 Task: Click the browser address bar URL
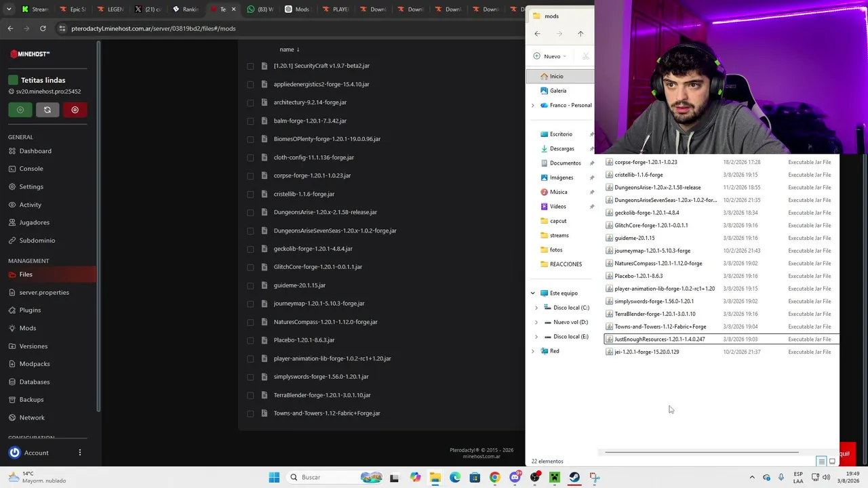(x=153, y=28)
